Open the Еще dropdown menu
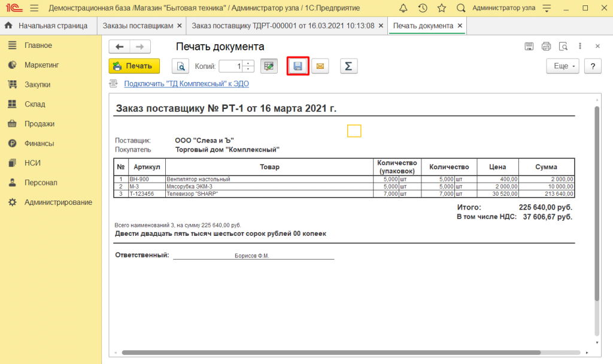Screen dimensions: 613x364 click(x=563, y=66)
